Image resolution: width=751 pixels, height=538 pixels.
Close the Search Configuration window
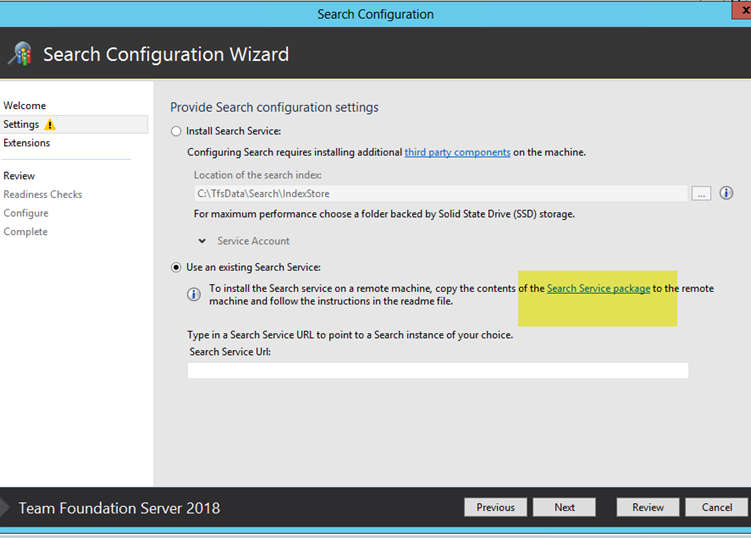(742, 10)
